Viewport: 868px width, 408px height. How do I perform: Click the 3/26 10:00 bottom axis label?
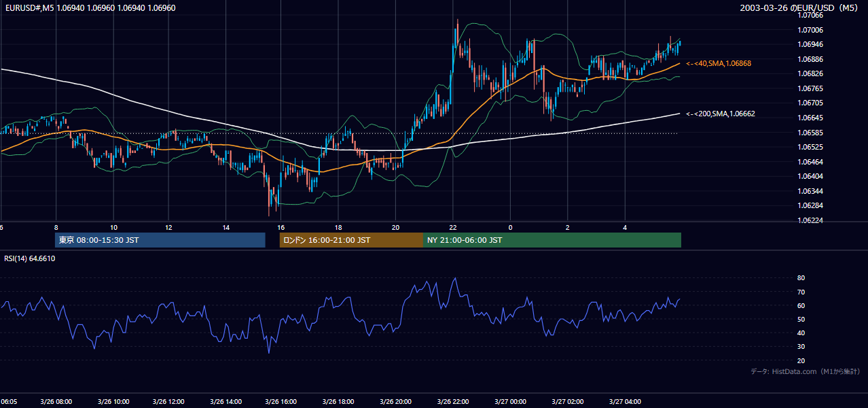[113, 402]
